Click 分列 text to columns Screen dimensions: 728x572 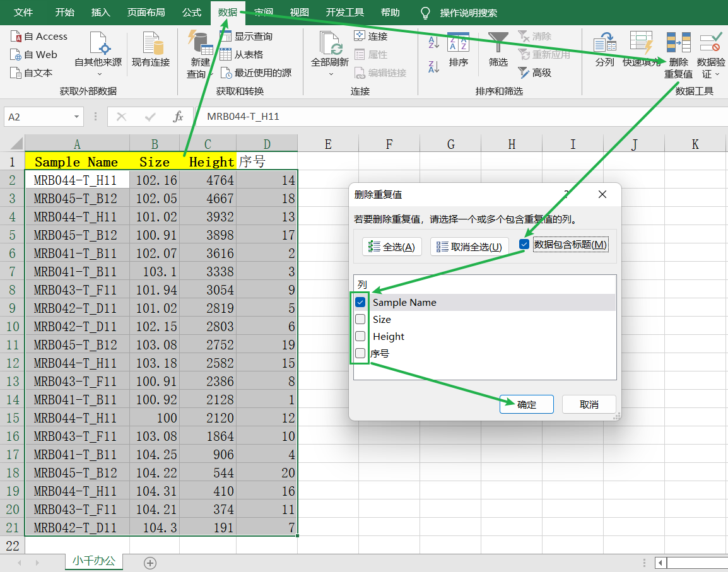point(604,50)
